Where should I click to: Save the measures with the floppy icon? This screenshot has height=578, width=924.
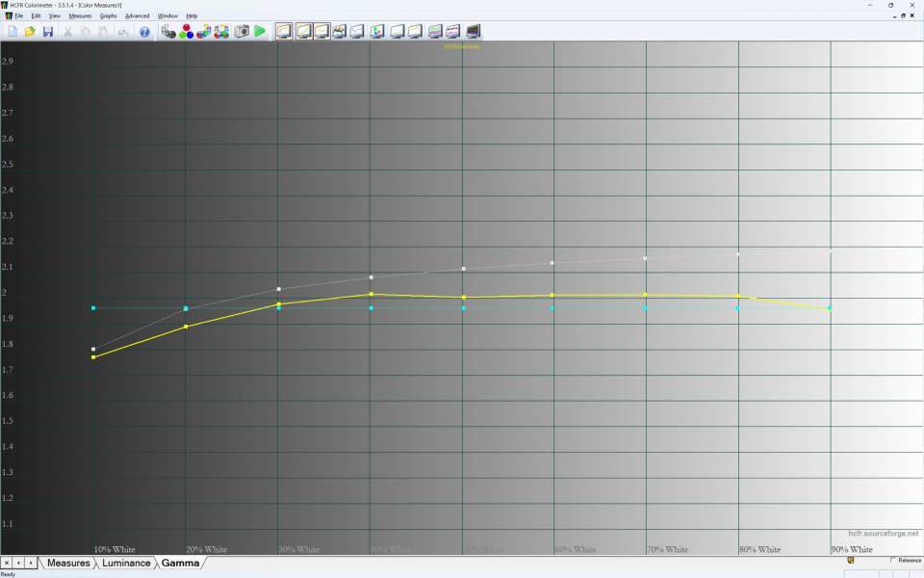(x=48, y=31)
